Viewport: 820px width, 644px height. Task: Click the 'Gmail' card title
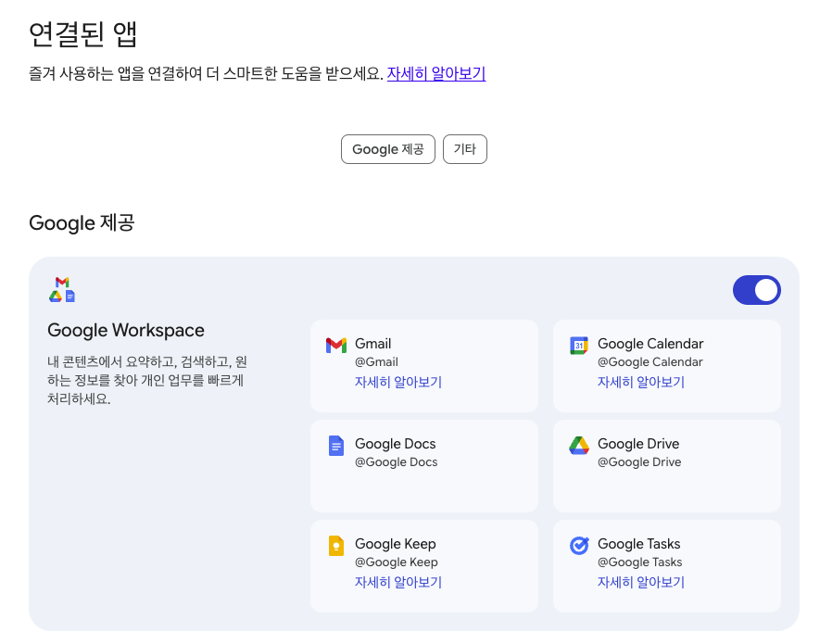coord(372,344)
